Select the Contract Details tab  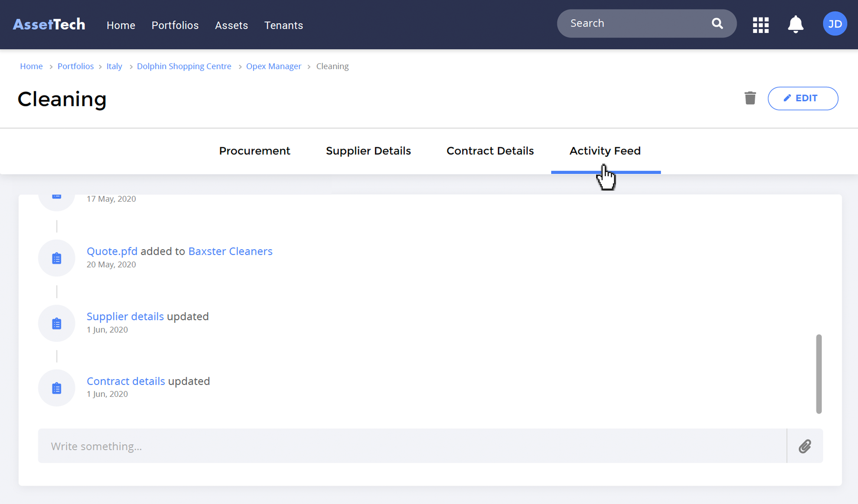pos(490,151)
